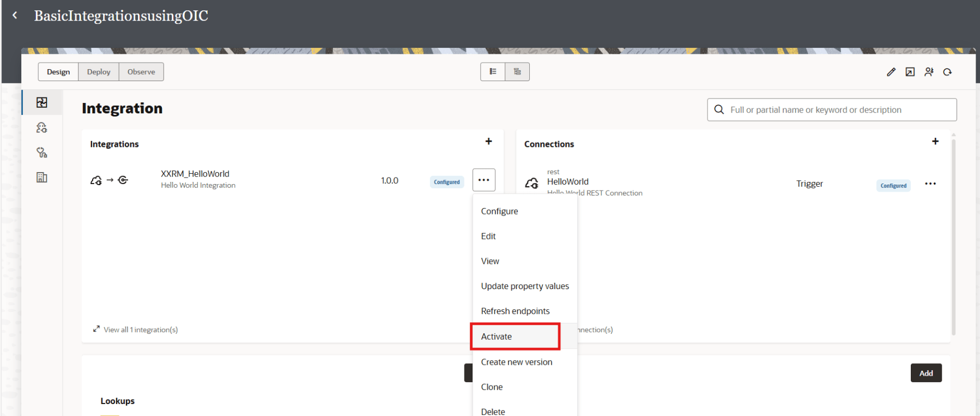Switch to the Deploy tab

tap(99, 72)
